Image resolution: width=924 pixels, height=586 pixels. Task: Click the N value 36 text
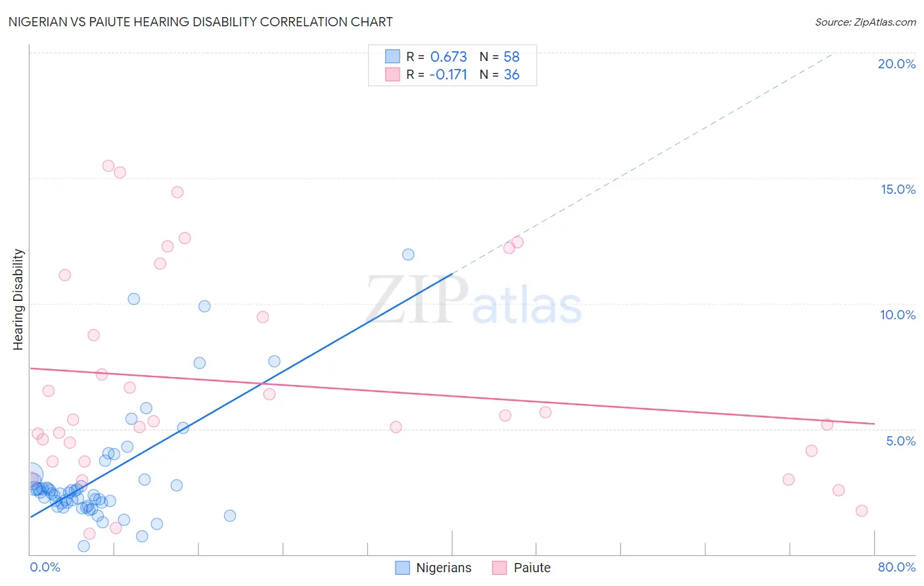[x=511, y=74]
